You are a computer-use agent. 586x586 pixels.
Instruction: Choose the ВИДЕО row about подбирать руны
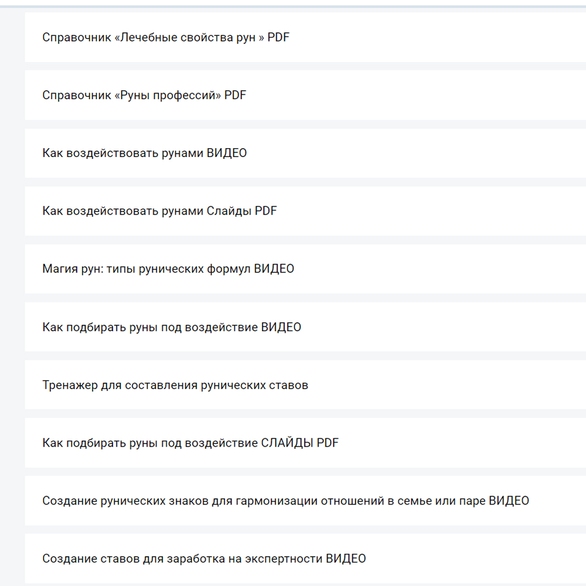305,327
